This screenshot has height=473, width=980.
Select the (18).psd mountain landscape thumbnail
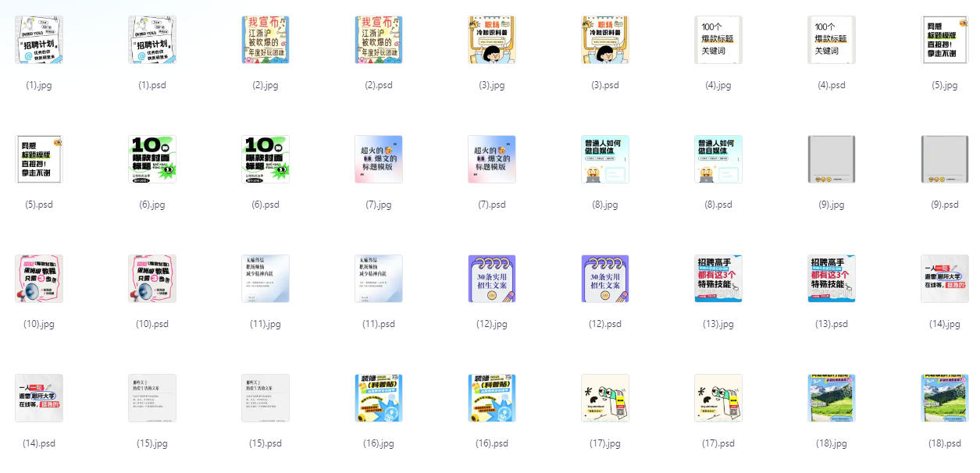click(x=945, y=398)
